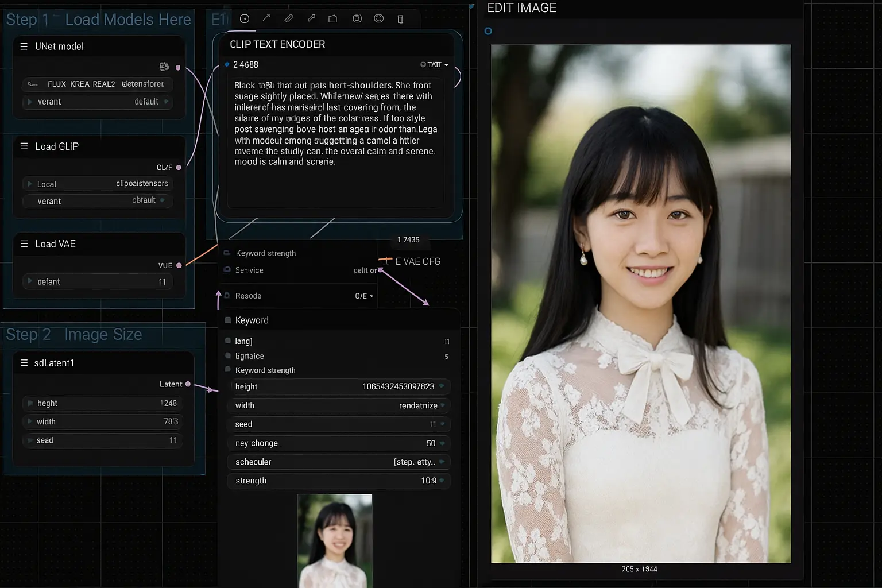
Task: Expand the UNet model verant default selector
Action: [98, 102]
